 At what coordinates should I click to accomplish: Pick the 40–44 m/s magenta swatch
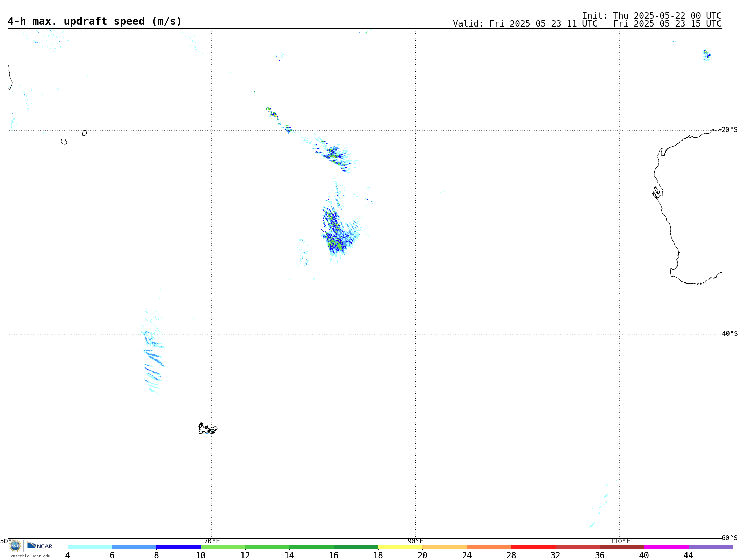(x=666, y=547)
